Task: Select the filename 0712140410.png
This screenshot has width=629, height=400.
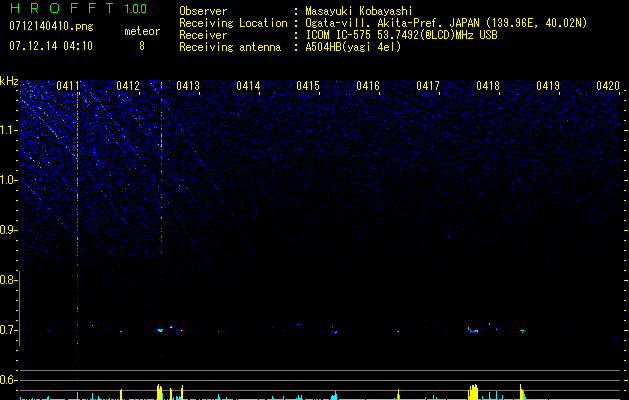Action: (x=51, y=26)
